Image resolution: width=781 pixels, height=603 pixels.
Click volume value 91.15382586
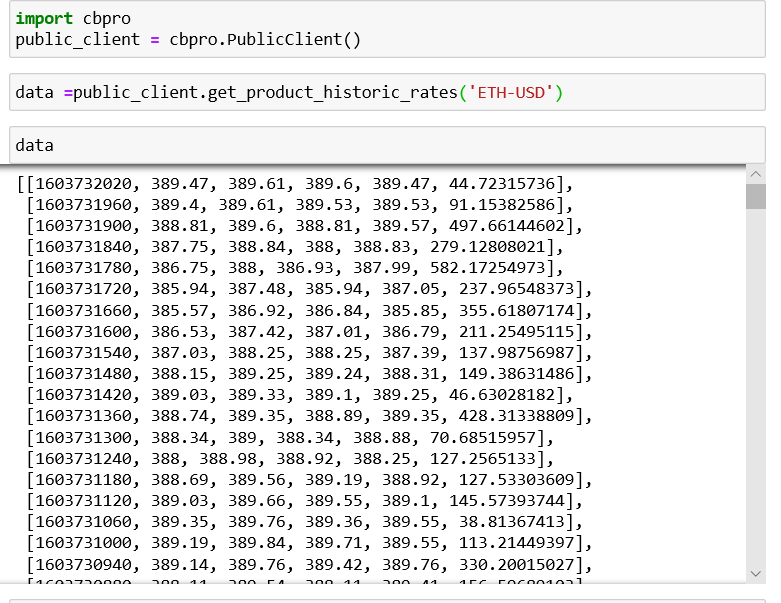click(x=502, y=205)
